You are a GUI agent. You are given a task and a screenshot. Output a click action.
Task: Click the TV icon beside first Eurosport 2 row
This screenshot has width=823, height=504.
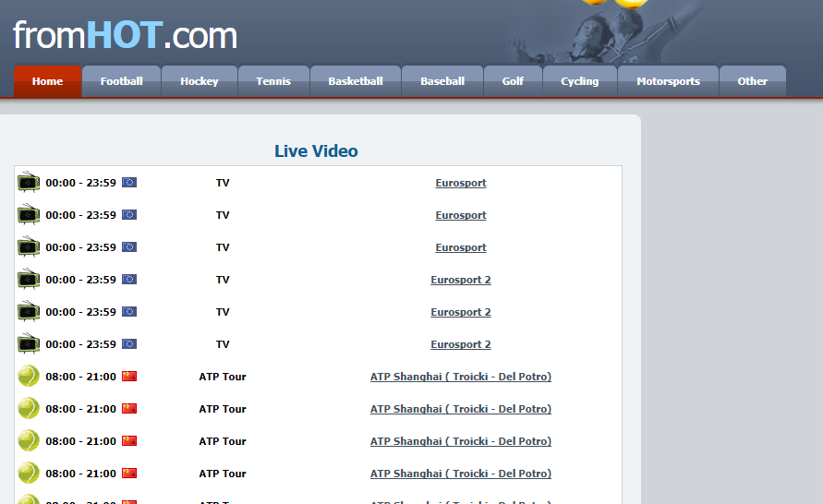point(29,280)
